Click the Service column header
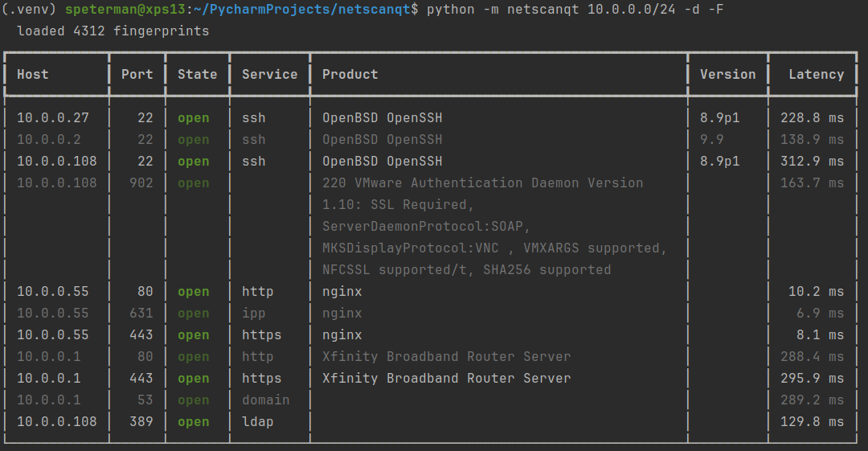The height and width of the screenshot is (451, 868). pyautogui.click(x=269, y=74)
